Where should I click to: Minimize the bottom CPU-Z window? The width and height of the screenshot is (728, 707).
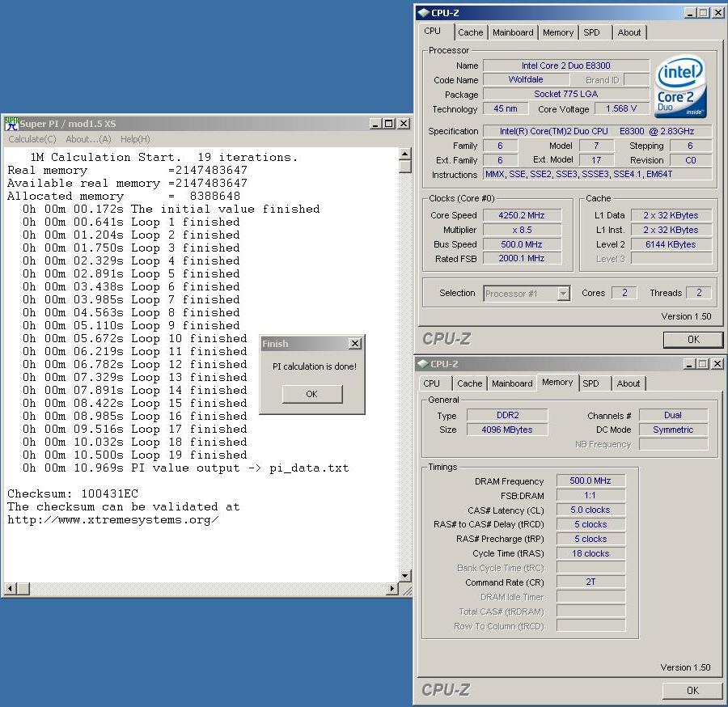pyautogui.click(x=690, y=364)
